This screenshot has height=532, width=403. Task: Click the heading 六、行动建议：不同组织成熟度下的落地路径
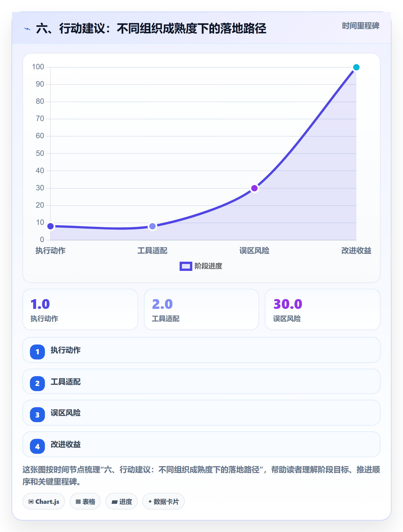coord(151,29)
